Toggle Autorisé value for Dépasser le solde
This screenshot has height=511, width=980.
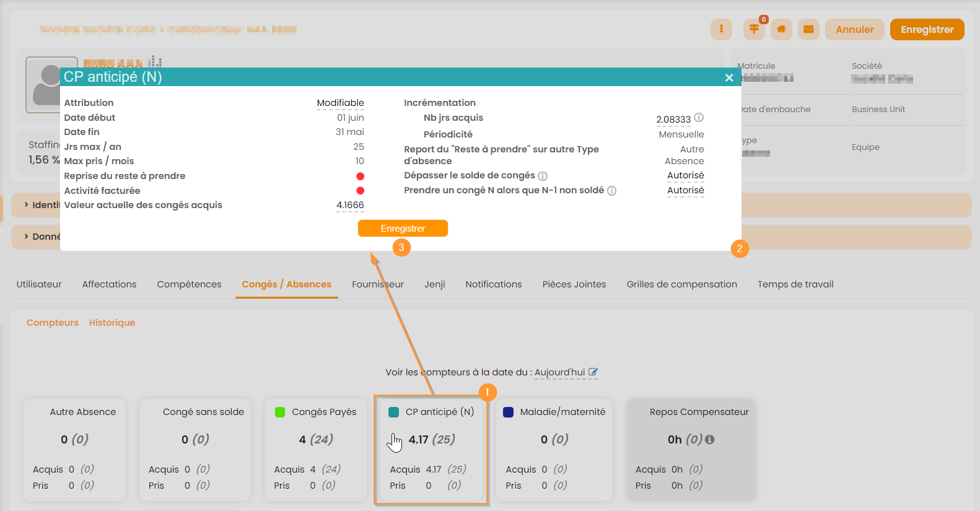click(x=685, y=176)
